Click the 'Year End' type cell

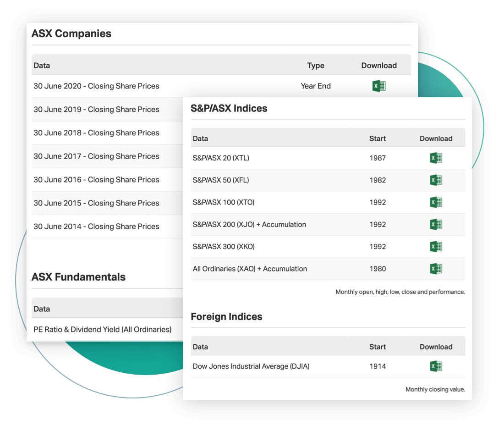pos(316,86)
